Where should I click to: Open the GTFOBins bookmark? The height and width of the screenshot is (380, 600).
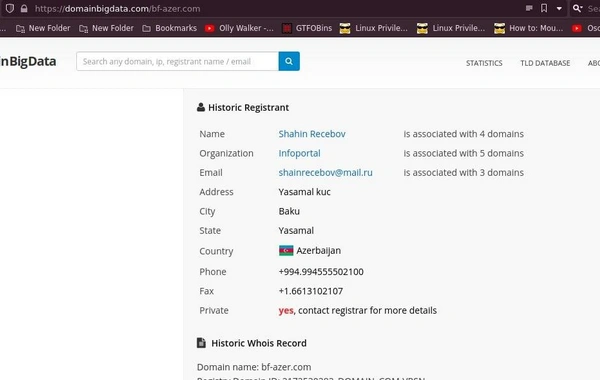(x=307, y=28)
